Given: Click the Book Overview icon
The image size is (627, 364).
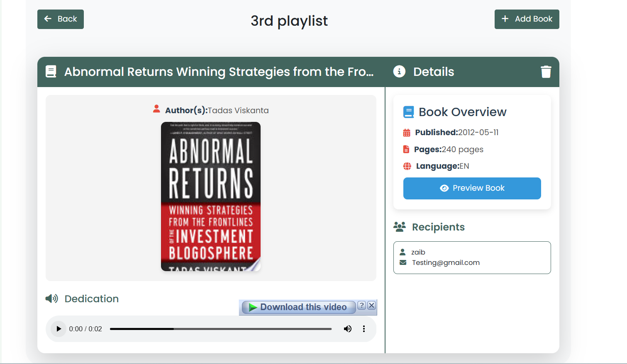Looking at the screenshot, I should tap(408, 112).
